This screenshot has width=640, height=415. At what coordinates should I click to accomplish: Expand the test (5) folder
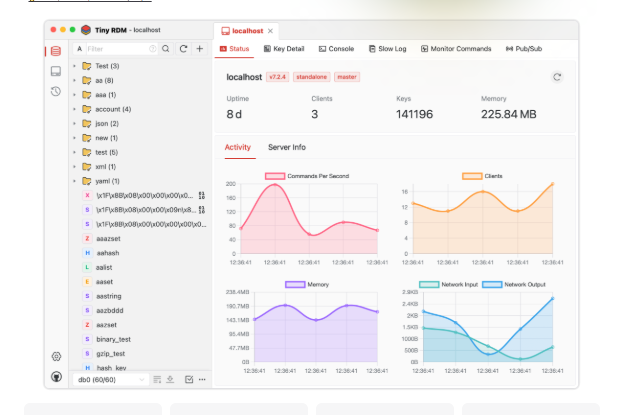(x=75, y=152)
